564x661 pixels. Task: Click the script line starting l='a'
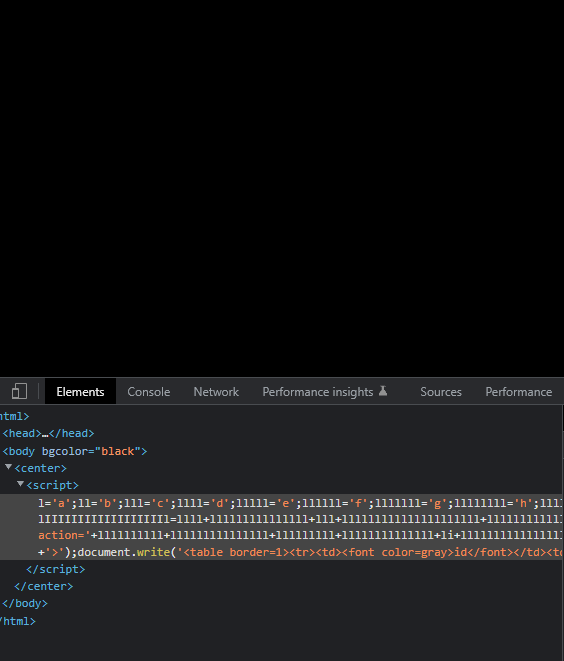coord(300,503)
